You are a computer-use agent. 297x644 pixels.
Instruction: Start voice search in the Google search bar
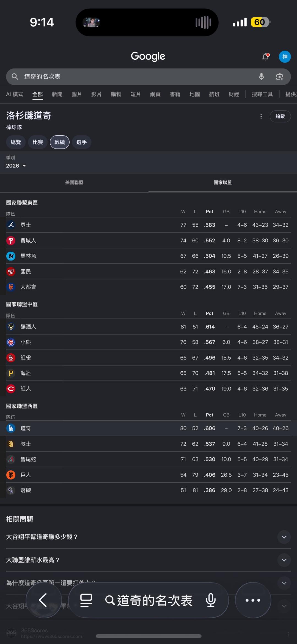click(261, 76)
